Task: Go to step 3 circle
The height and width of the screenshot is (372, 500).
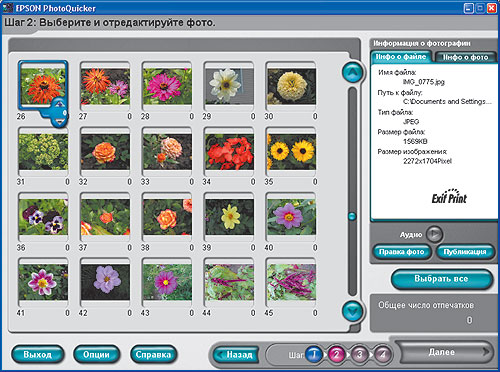Action: [x=360, y=354]
